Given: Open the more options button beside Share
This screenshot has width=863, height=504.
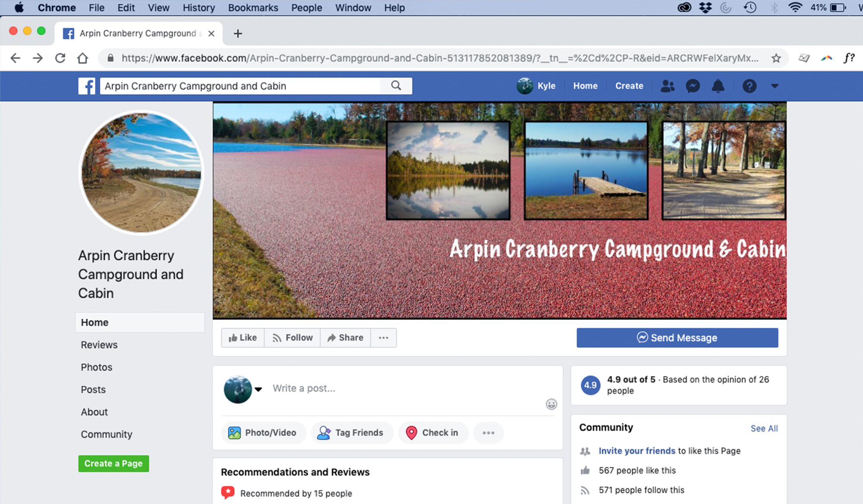Looking at the screenshot, I should [384, 338].
